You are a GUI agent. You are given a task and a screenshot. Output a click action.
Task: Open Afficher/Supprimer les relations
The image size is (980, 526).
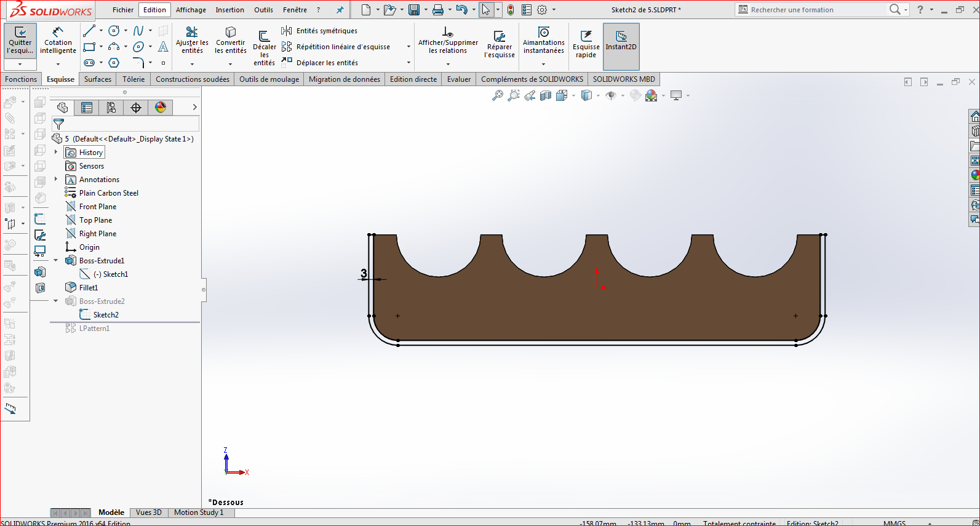coord(448,41)
